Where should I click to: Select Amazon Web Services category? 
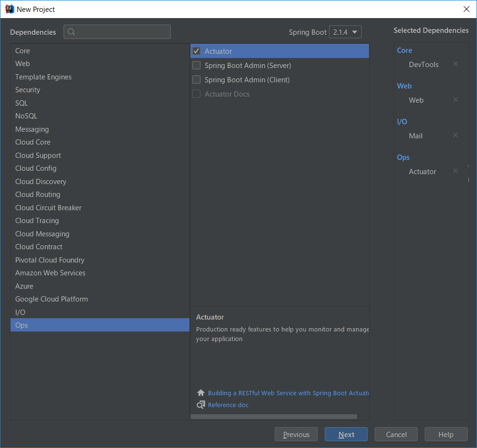(100, 273)
